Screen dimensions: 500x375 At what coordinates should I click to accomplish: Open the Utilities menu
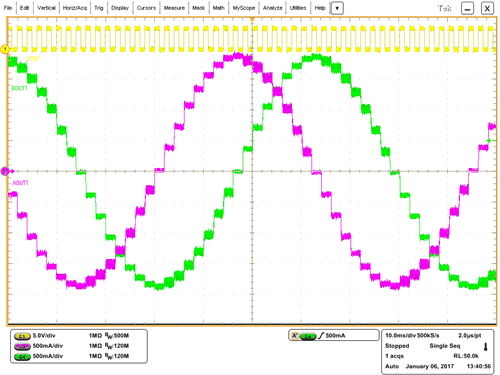coord(298,8)
